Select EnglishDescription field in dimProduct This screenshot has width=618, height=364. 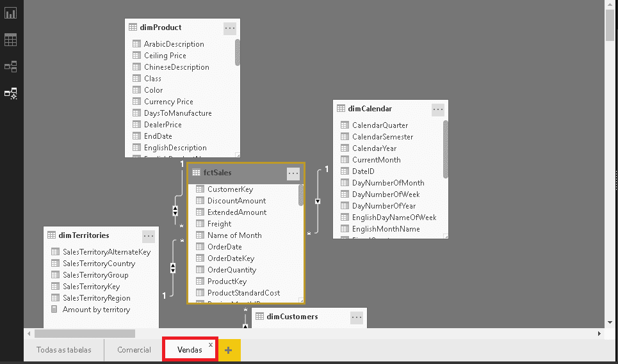[168, 148]
